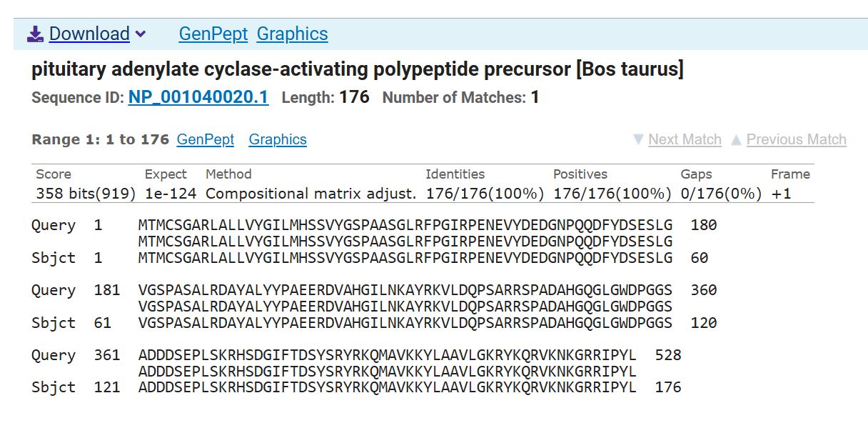Expand the Download dropdown chevron

click(x=141, y=34)
